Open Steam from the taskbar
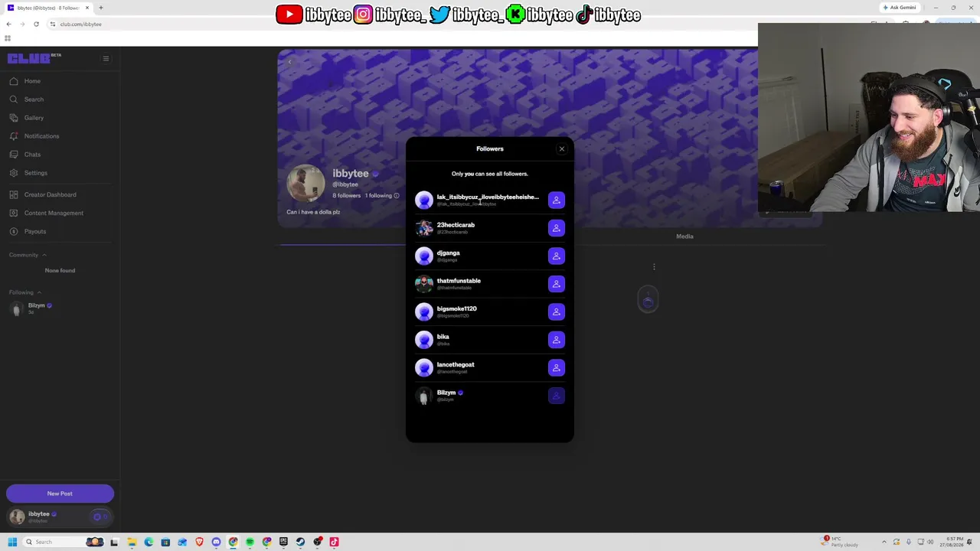Screen dimensions: 980x551 click(300, 542)
